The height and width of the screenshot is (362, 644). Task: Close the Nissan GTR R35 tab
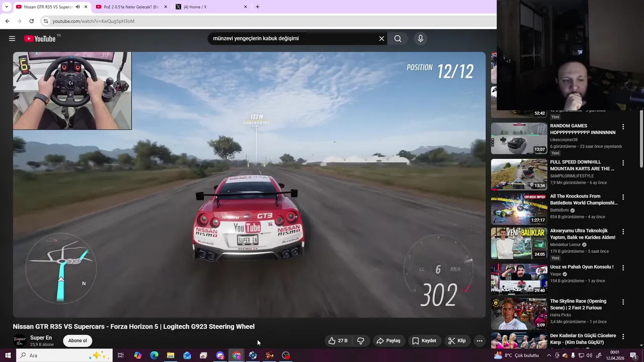[86, 7]
